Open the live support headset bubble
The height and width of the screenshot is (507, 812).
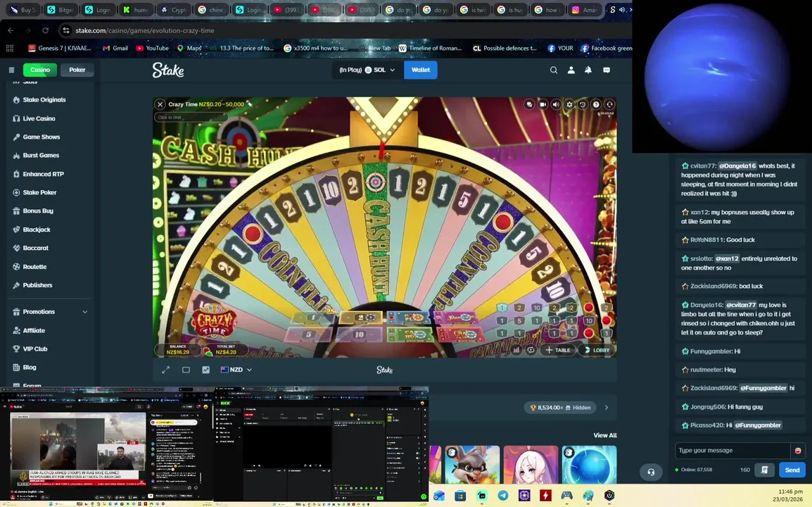[x=651, y=472]
